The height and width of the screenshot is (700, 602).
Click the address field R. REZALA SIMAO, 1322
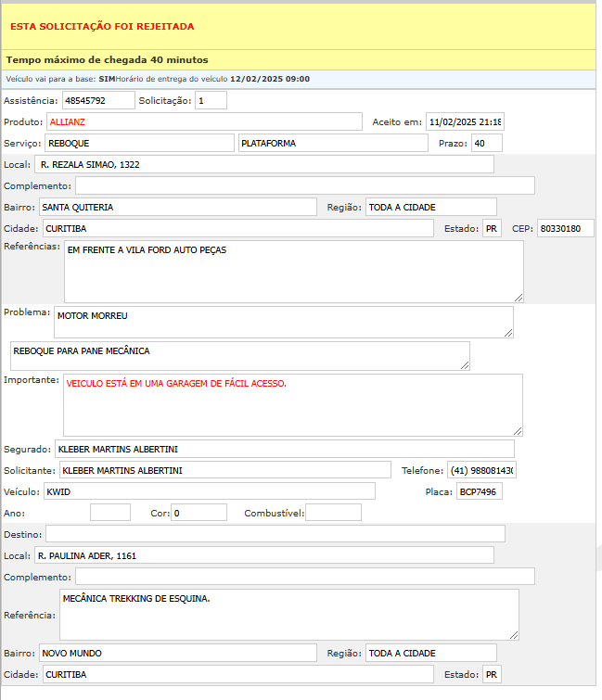click(x=264, y=164)
